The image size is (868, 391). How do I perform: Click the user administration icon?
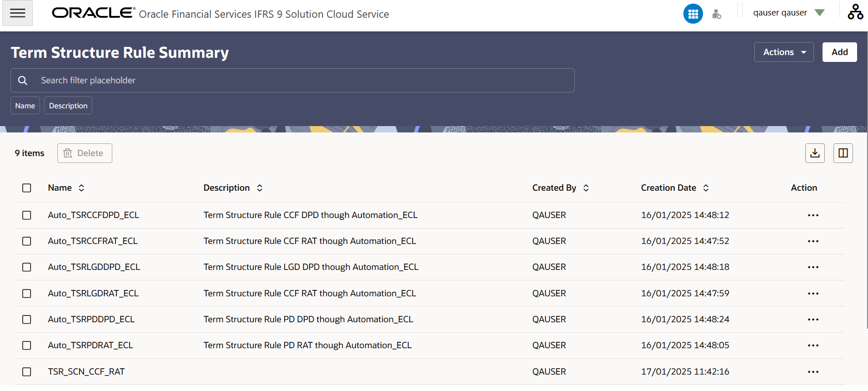click(x=717, y=14)
